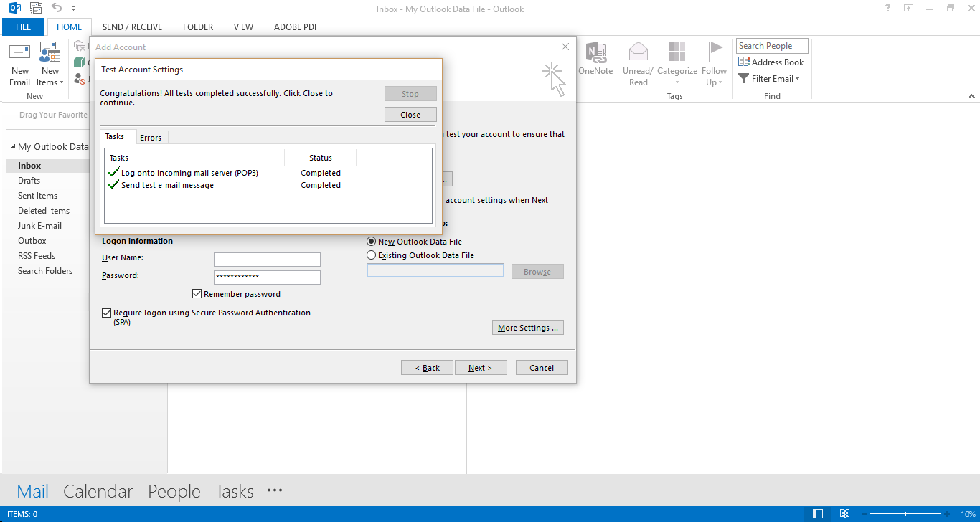Viewport: 980px width, 522px height.
Task: Open Ribbon Display Options icon
Action: pos(909,9)
